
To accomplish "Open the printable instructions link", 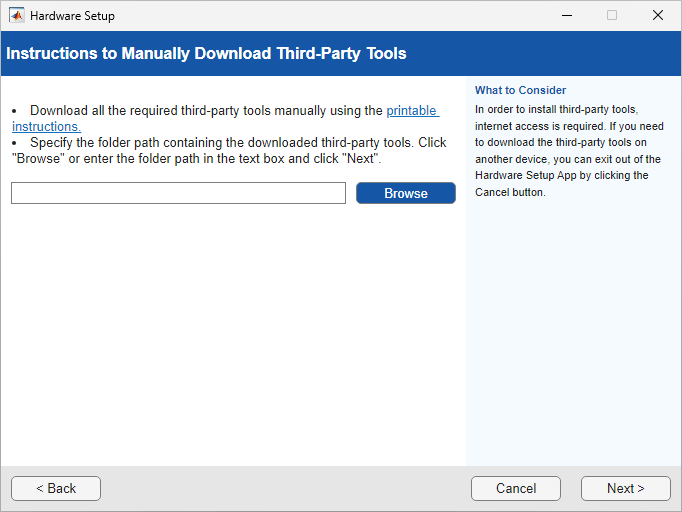I will coord(412,111).
